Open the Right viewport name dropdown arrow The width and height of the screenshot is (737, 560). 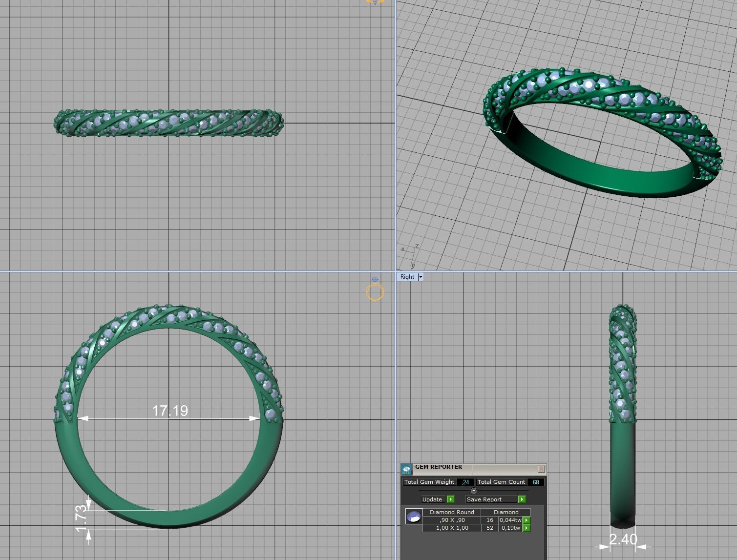click(421, 277)
